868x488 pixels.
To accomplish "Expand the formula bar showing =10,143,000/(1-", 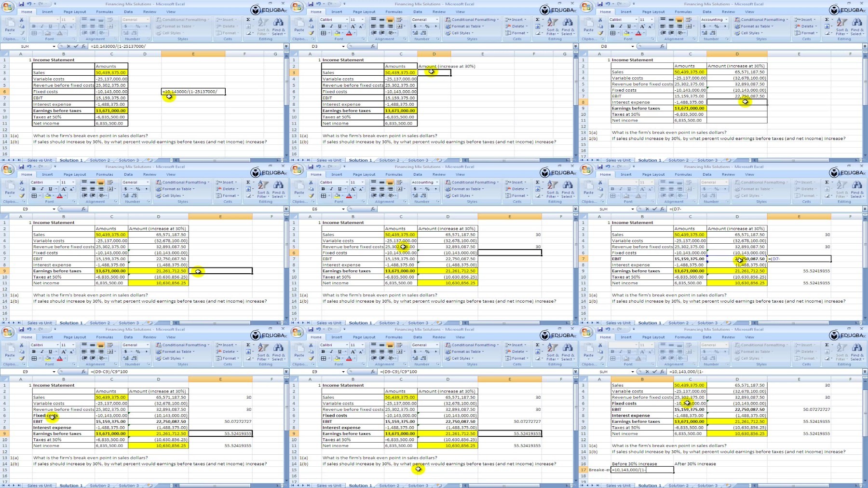I will click(865, 372).
